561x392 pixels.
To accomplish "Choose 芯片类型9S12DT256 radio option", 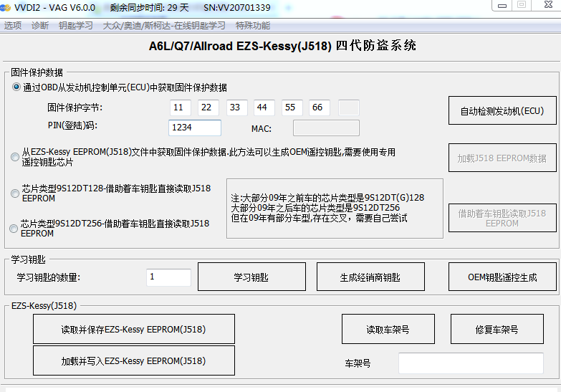I will click(14, 229).
